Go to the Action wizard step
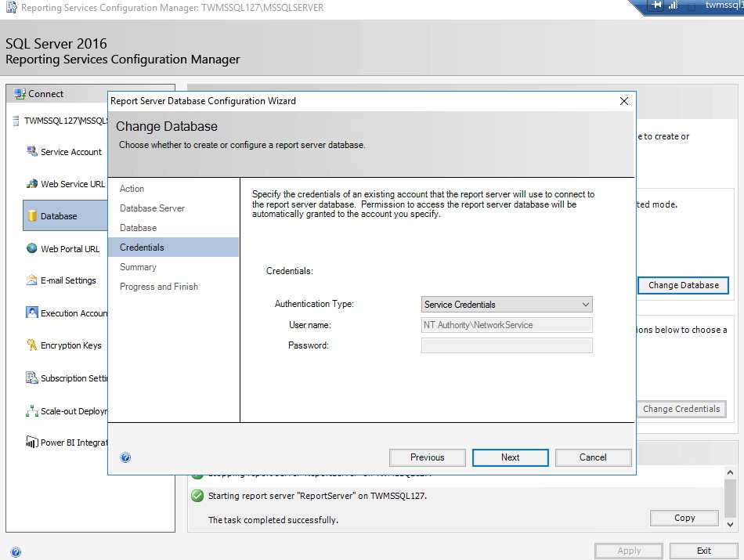This screenshot has height=560, width=744. (132, 189)
